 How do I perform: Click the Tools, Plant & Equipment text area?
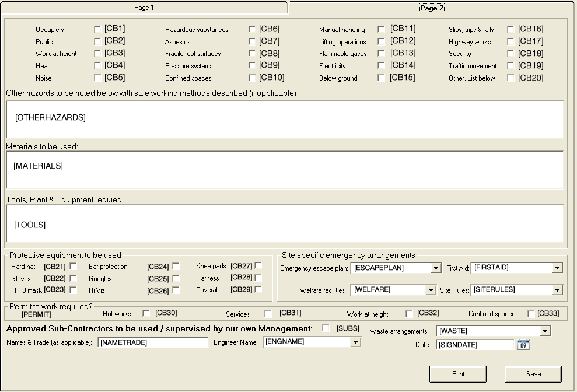tap(285, 223)
